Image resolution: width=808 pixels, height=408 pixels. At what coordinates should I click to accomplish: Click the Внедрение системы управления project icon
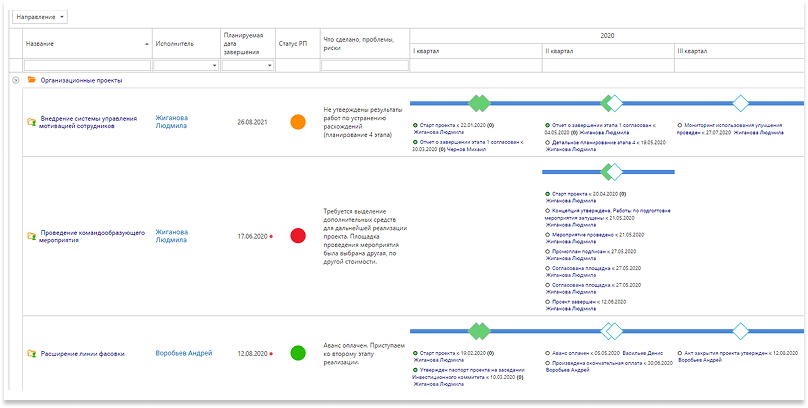pyautogui.click(x=31, y=122)
